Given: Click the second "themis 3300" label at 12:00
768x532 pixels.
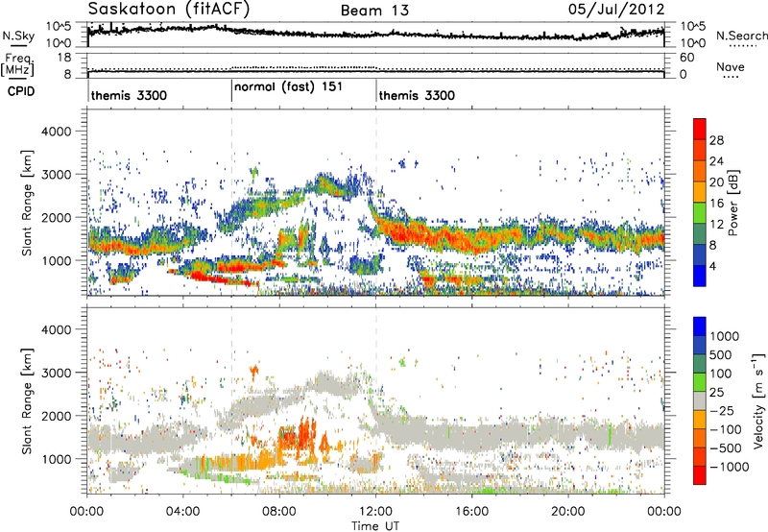Looking at the screenshot, I should point(417,95).
